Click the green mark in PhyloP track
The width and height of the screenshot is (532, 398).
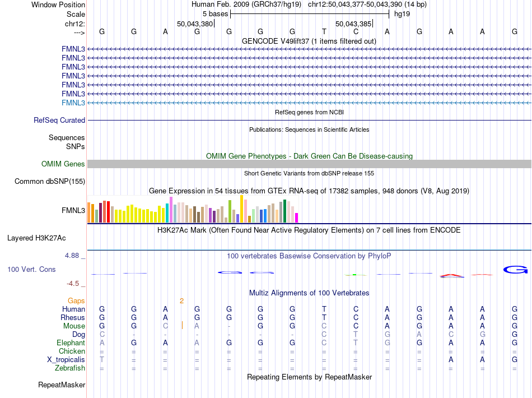355,275
